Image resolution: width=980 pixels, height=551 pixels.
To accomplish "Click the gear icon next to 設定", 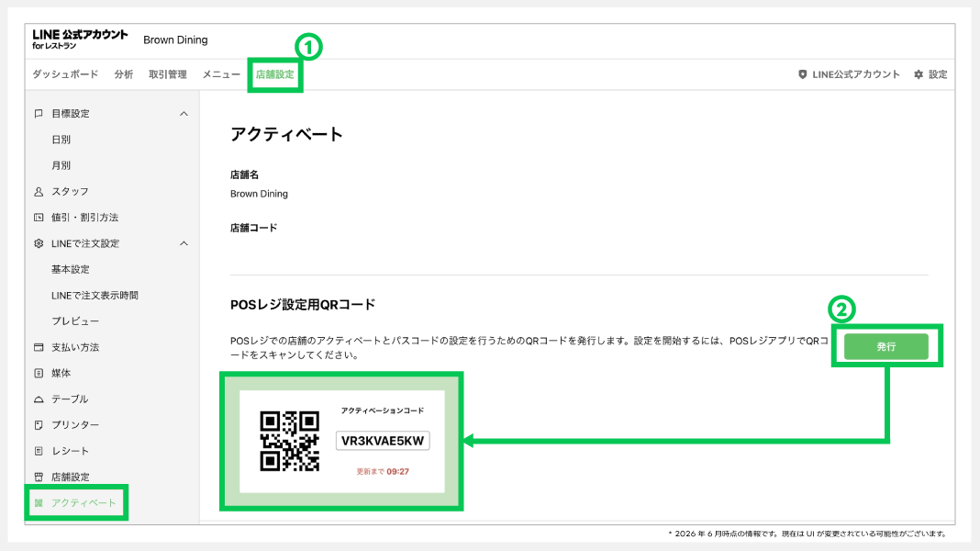I will [x=919, y=74].
